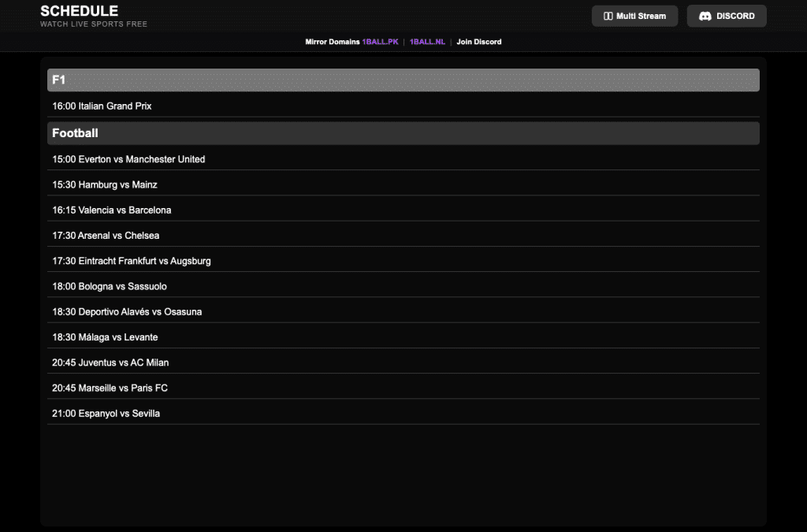Visit the 1BALL.NL mirror domain link
The image size is (807, 532).
coord(427,42)
